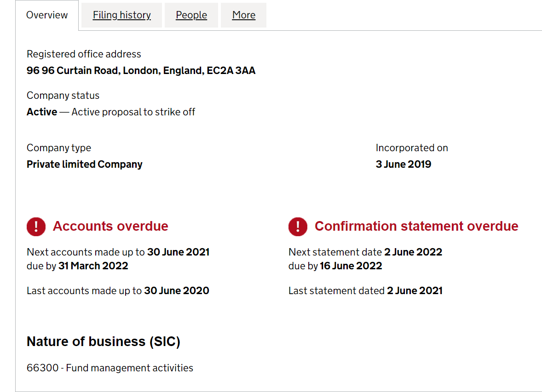
Task: Switch to the People tab
Action: pos(191,15)
